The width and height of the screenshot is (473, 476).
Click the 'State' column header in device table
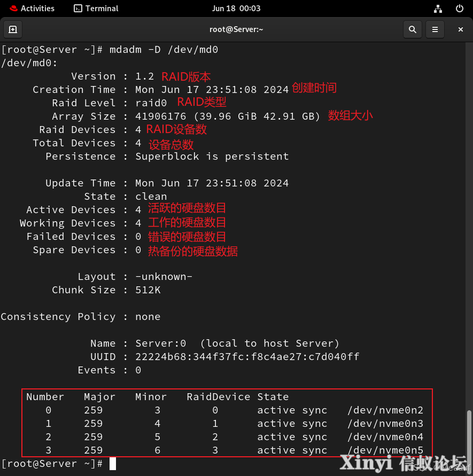273,397
